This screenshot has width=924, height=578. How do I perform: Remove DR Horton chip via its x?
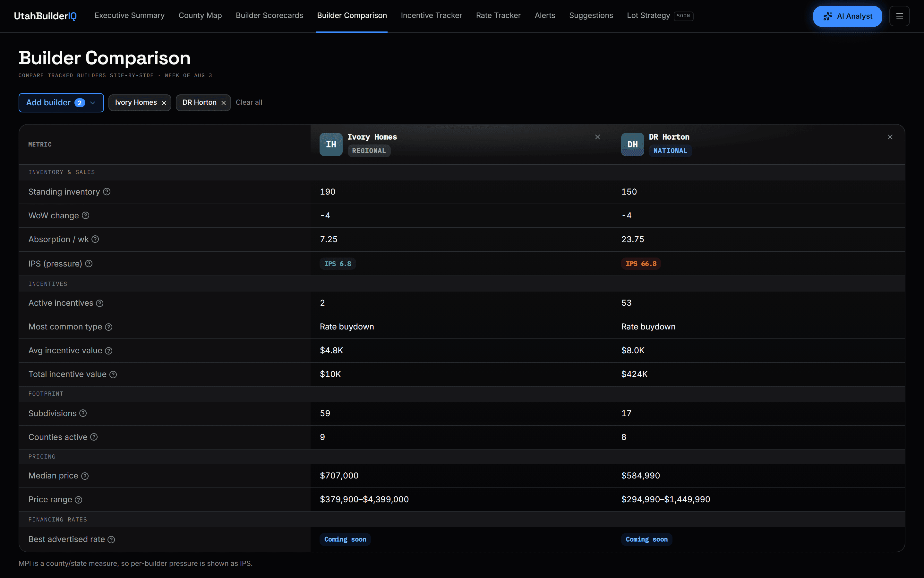click(224, 103)
